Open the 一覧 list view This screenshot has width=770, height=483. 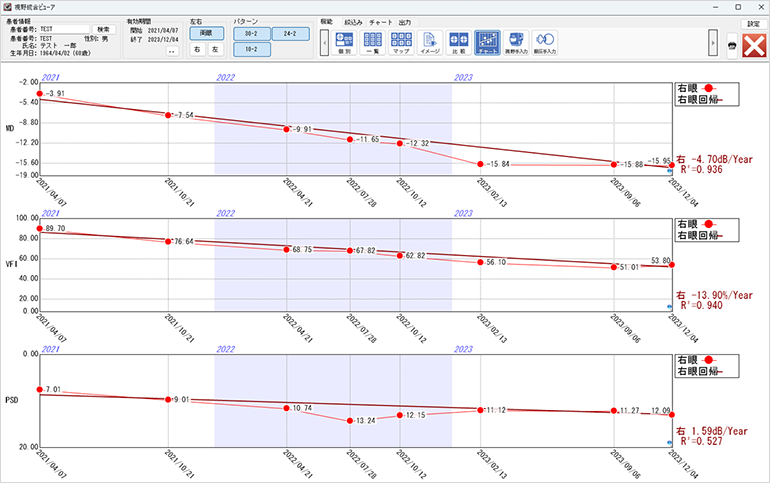(372, 42)
